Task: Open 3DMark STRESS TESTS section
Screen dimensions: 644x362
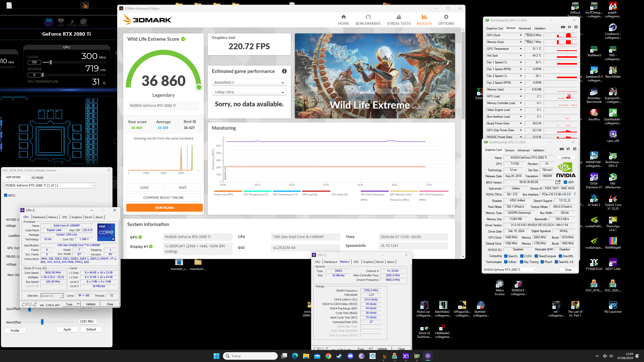Action: (398, 20)
